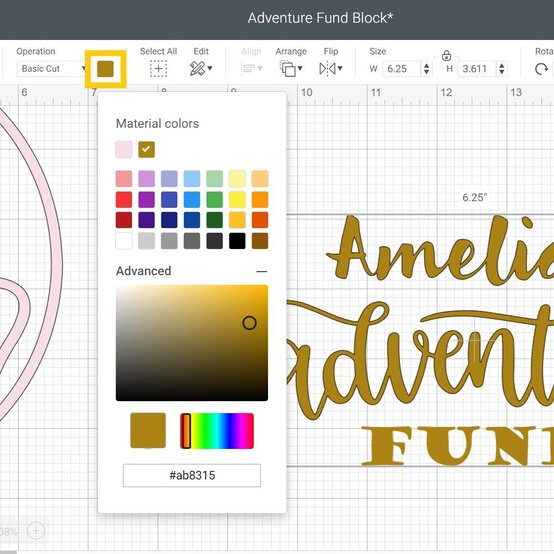The width and height of the screenshot is (554, 554).
Task: Pick the medium gray palette swatch
Action: [169, 241]
